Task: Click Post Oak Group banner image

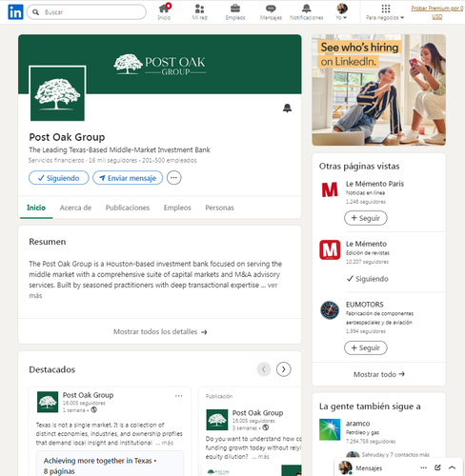Action: tap(160, 64)
